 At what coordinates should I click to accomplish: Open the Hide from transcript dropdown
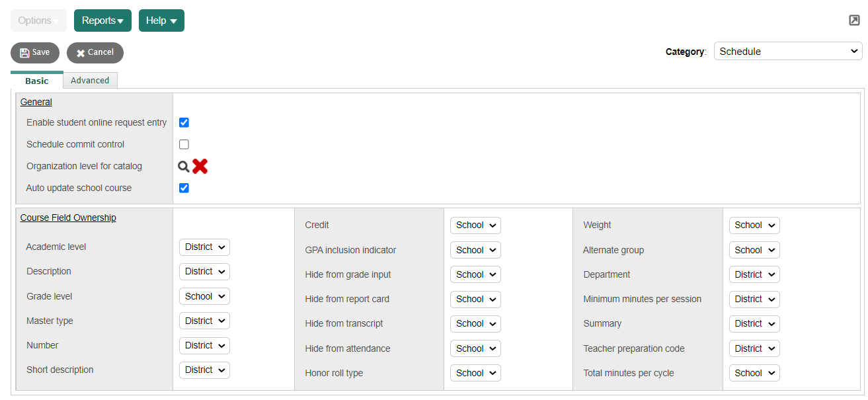(x=475, y=323)
